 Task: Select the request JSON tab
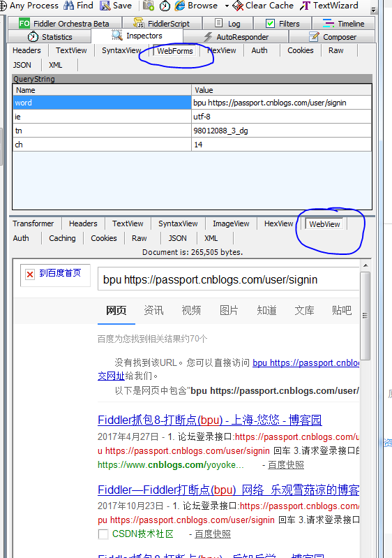pyautogui.click(x=22, y=65)
